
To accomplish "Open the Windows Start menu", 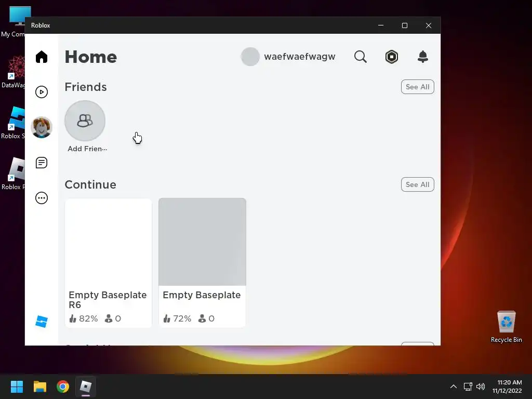I will coord(17,387).
